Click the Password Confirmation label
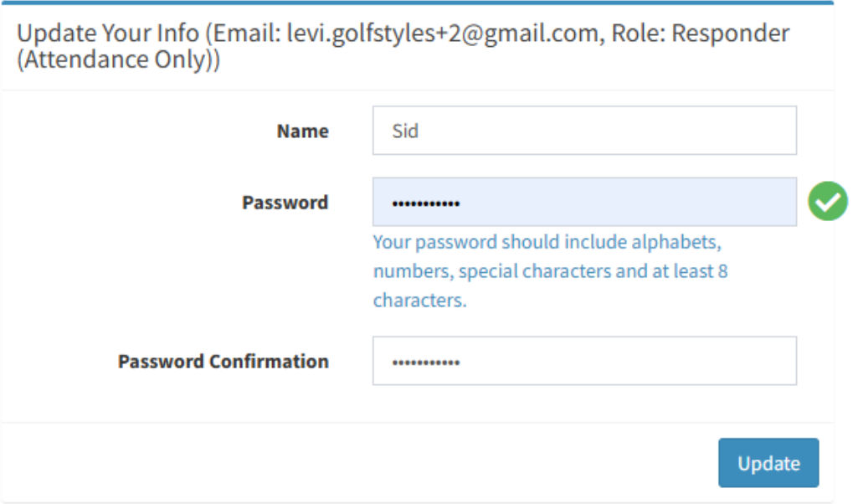858x504 pixels. coord(223,362)
